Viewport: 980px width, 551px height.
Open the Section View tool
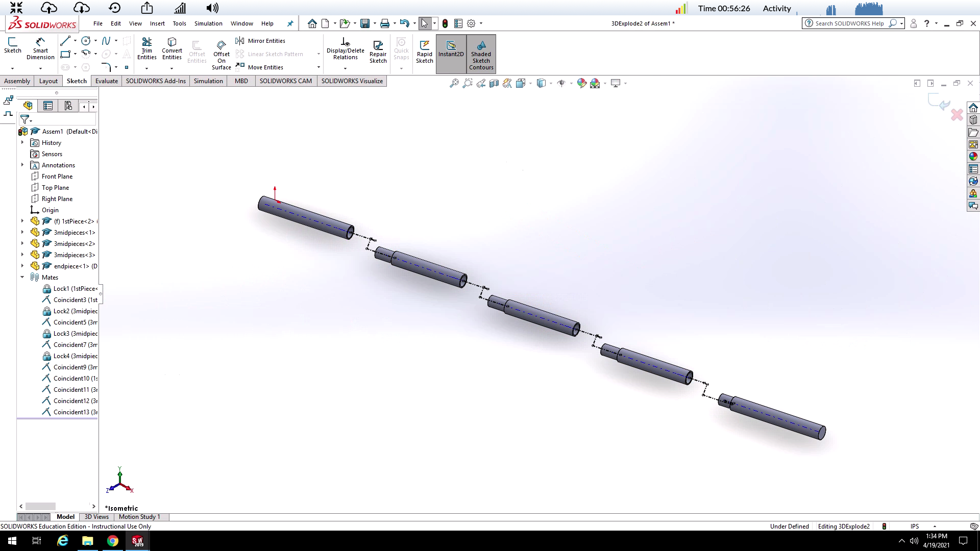[x=494, y=83]
